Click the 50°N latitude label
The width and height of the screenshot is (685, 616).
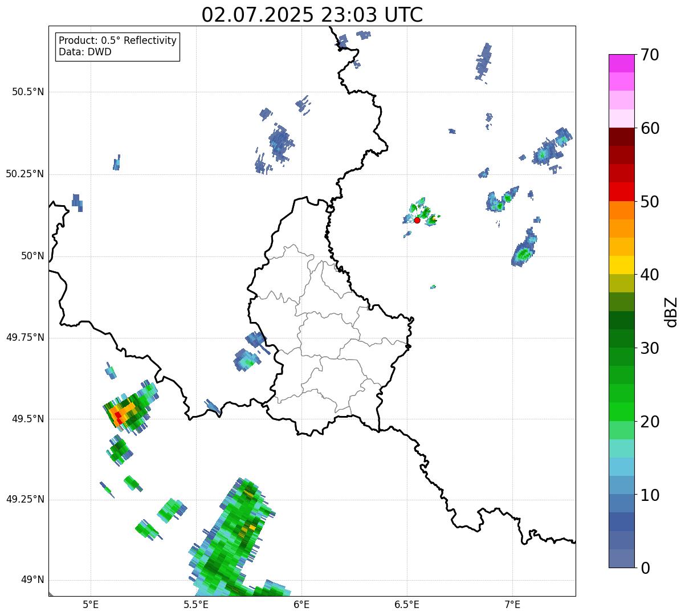(32, 256)
